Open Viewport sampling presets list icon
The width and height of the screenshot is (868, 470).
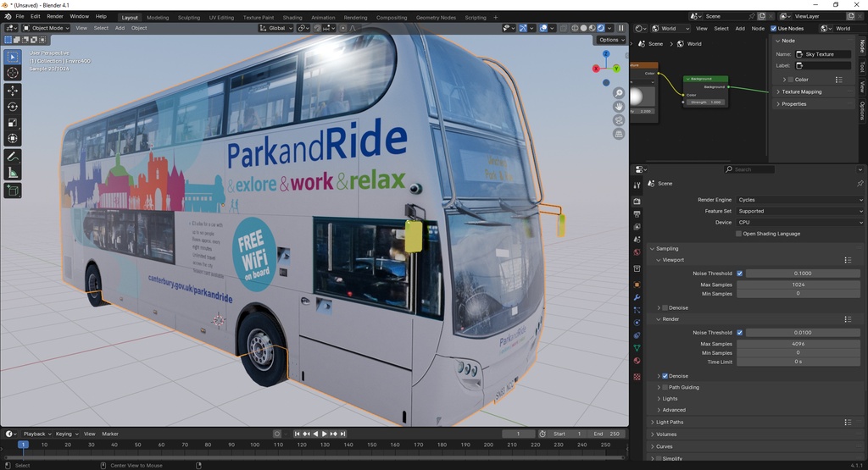click(848, 260)
